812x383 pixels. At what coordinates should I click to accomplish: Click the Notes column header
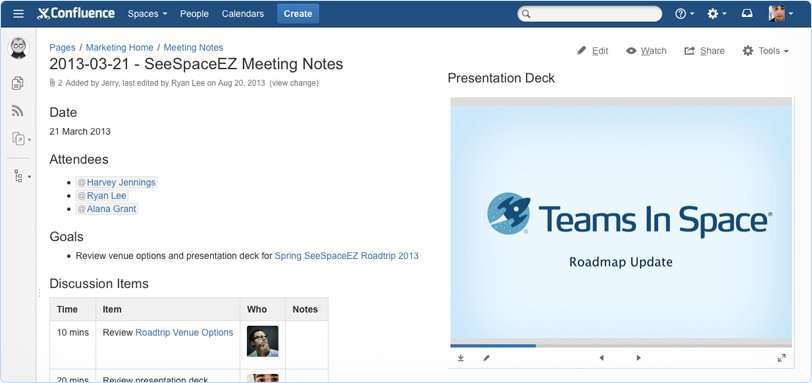[x=307, y=309]
